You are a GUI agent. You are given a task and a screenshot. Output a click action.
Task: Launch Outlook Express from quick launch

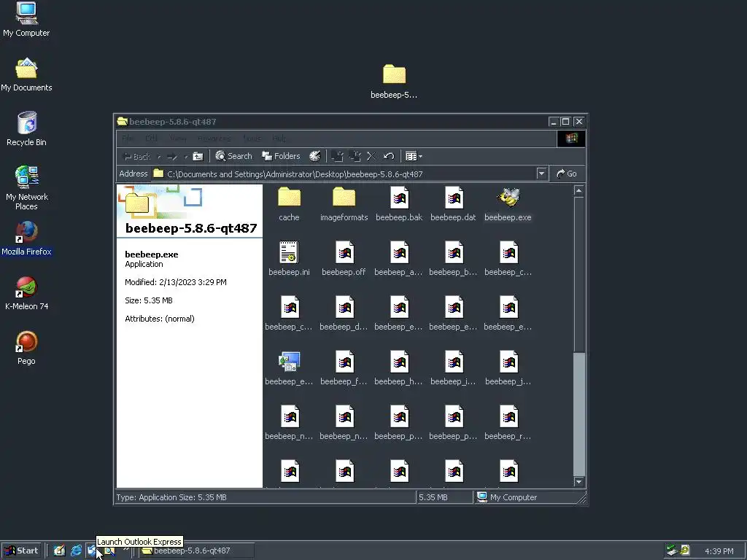(x=93, y=551)
